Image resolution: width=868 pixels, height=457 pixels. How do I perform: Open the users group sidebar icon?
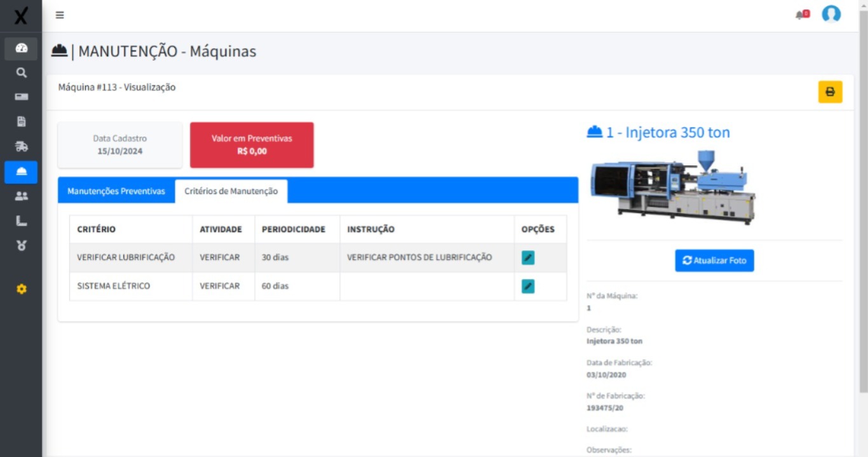coord(21,196)
